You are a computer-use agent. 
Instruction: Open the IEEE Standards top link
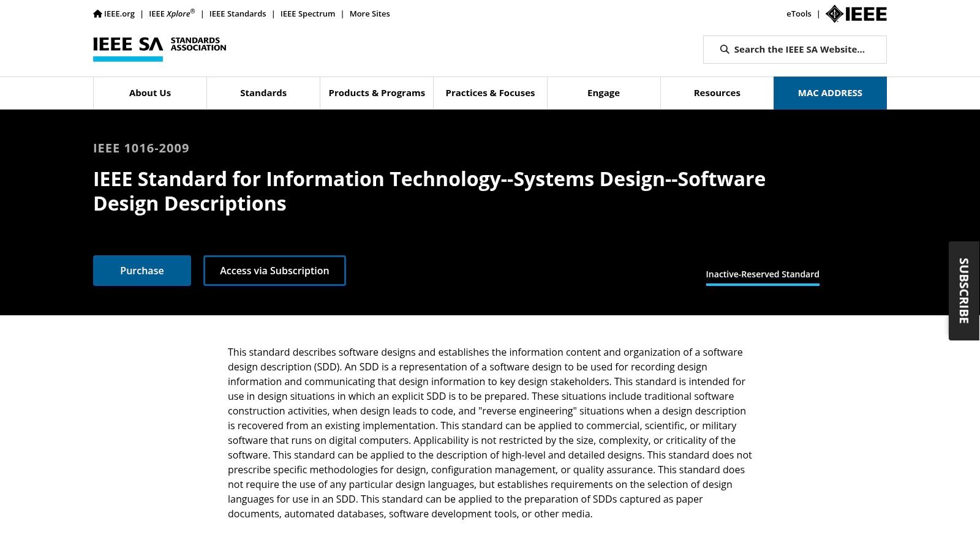238,13
